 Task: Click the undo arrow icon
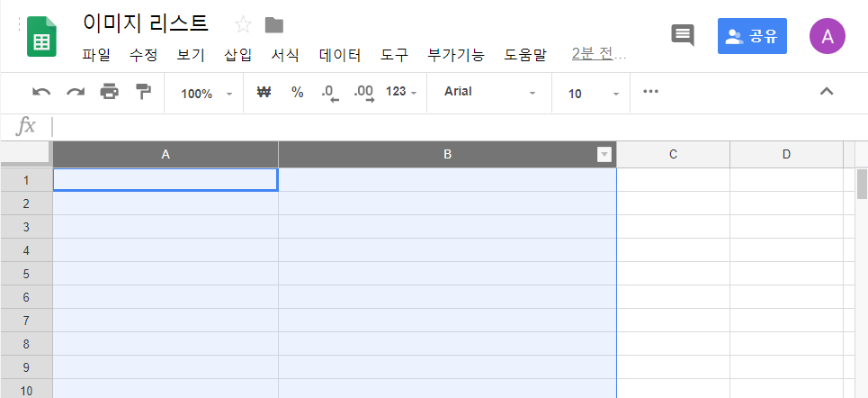pos(41,92)
